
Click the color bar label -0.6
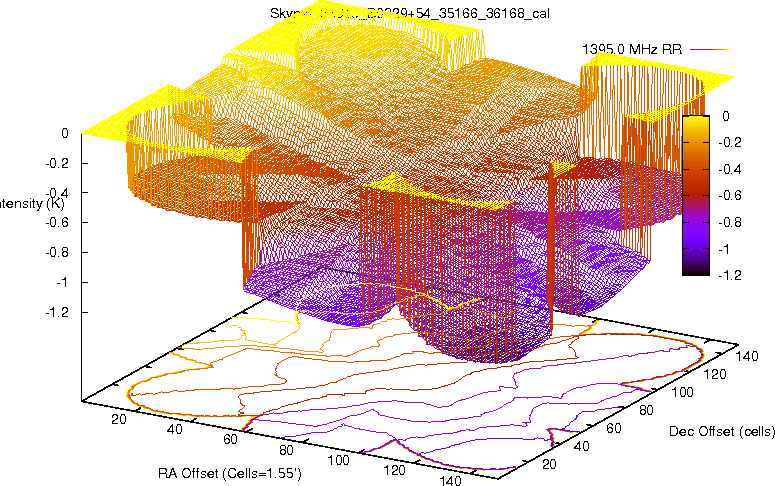coord(730,195)
